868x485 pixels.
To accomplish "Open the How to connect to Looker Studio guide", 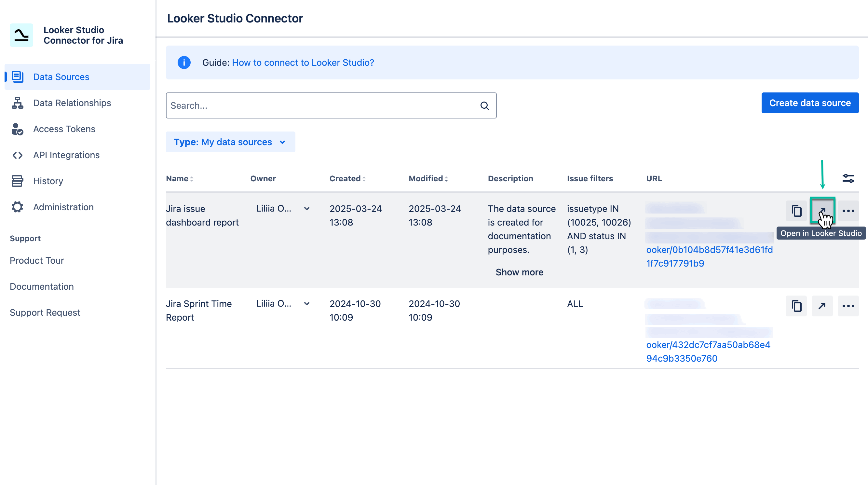I will (303, 62).
